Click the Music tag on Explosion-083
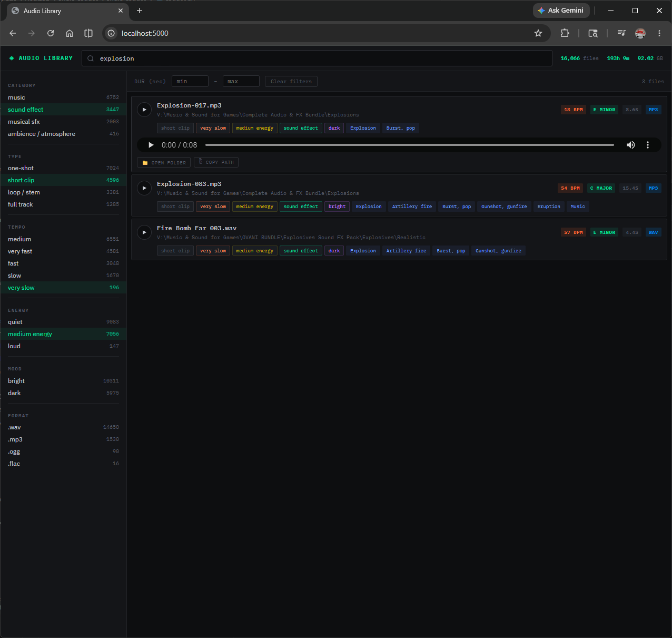Image resolution: width=672 pixels, height=638 pixels. [x=578, y=207]
